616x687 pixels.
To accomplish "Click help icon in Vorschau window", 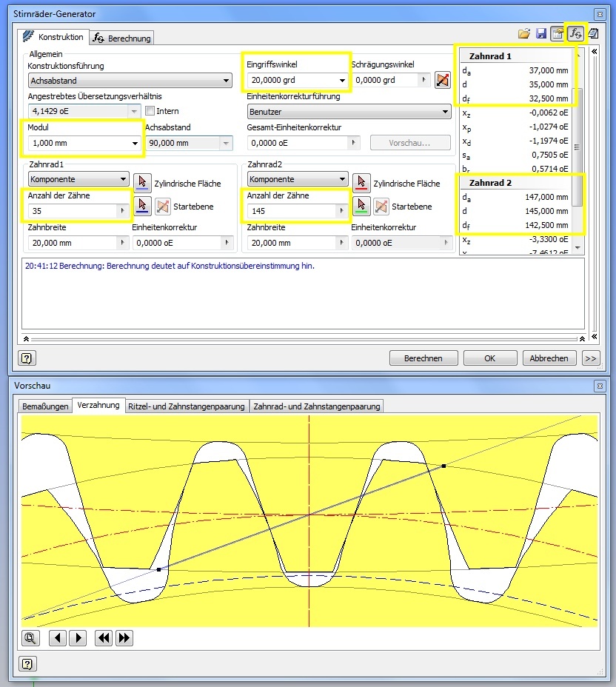I will 27,663.
